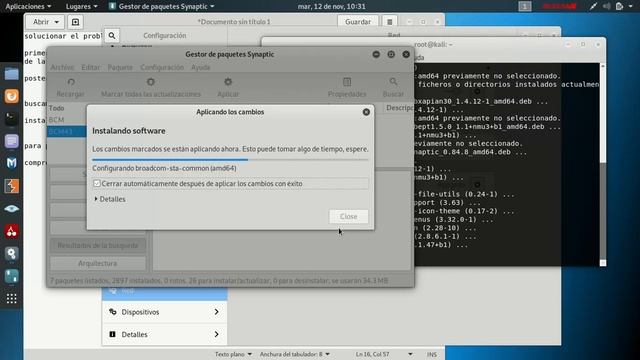Click the INS indicator in editor status bar
640x360 pixels.
[431, 354]
